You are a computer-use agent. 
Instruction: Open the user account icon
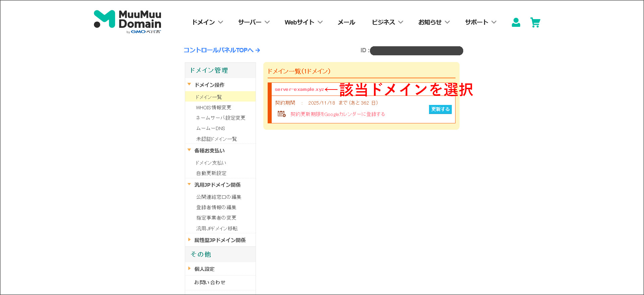click(x=516, y=22)
